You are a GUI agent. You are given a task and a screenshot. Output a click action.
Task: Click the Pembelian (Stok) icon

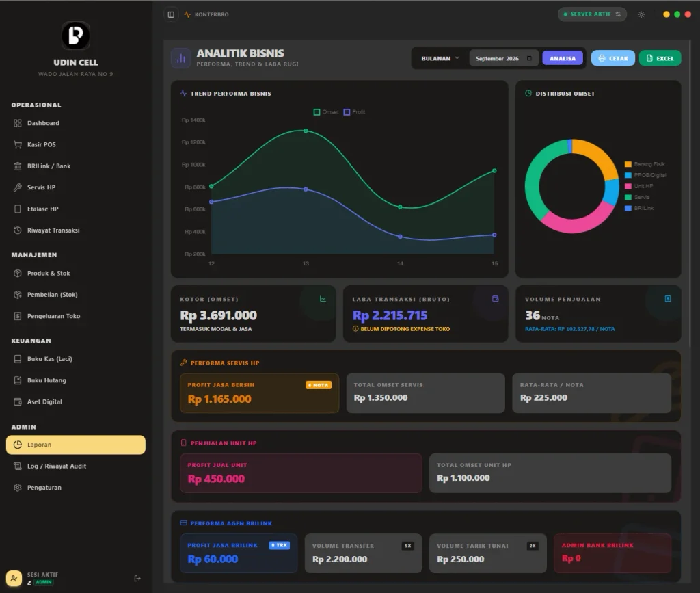point(17,295)
